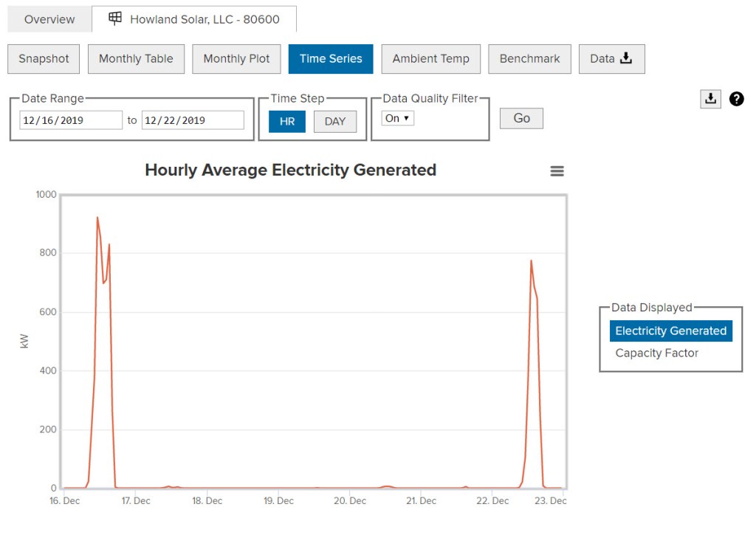Open the Monthly Plot view
The width and height of the screenshot is (756, 535).
click(236, 59)
